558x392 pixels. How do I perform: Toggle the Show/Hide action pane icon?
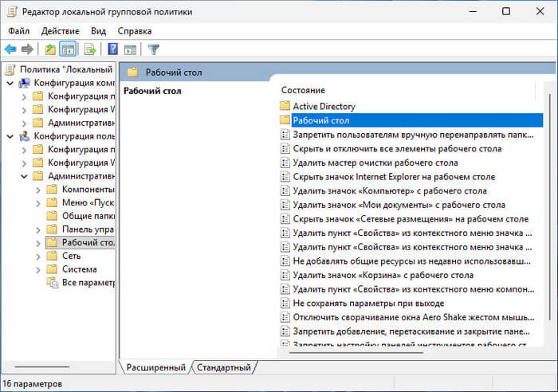[x=130, y=49]
